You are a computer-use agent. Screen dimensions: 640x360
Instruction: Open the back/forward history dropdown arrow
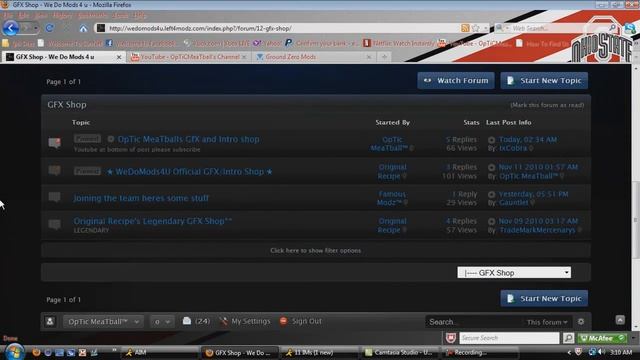click(36, 28)
